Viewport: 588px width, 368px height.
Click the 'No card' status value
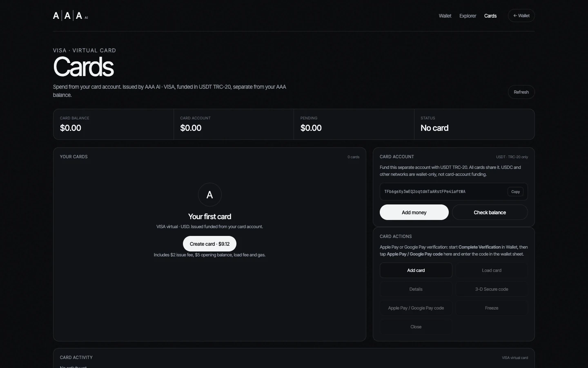434,128
